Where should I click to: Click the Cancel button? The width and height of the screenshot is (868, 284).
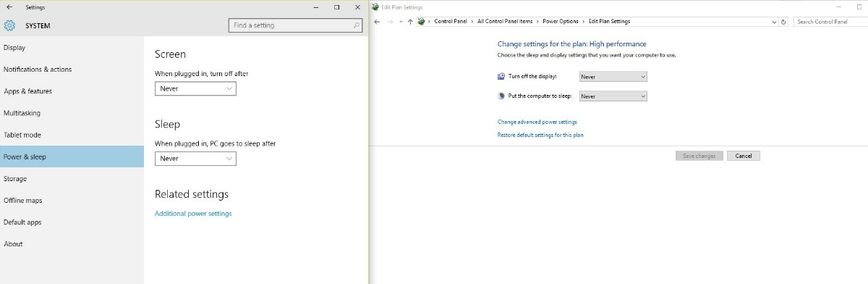(x=744, y=156)
